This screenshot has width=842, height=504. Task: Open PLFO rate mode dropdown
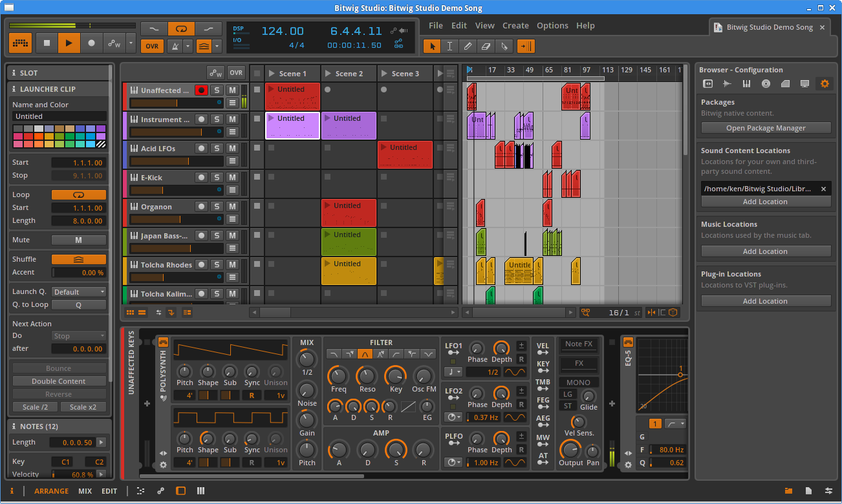click(x=454, y=463)
